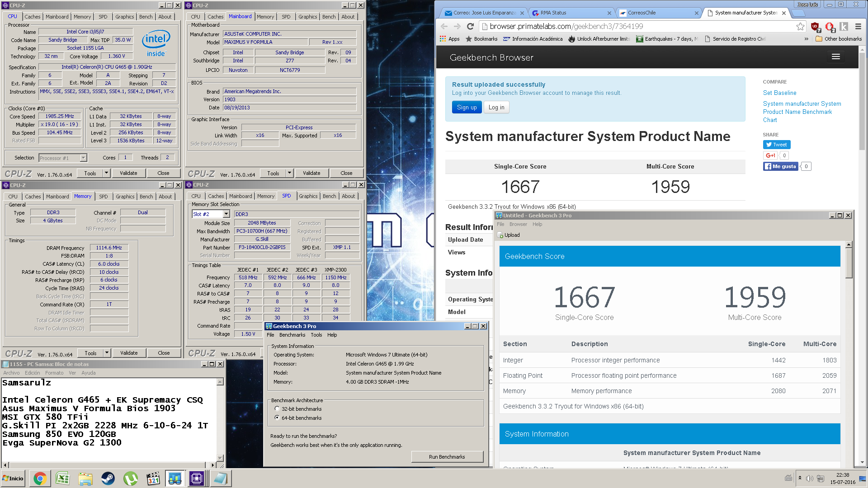Click the Sign up button
Screen dimensions: 868x488
tap(467, 107)
